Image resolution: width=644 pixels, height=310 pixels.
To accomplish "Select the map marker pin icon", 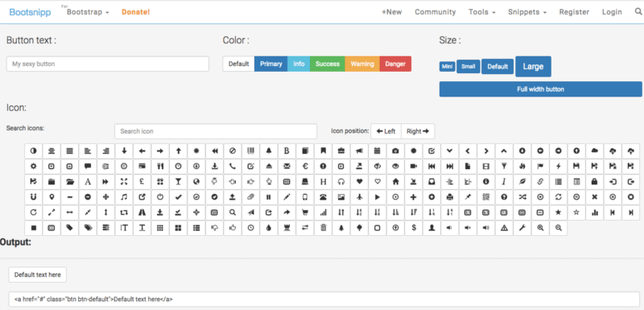I will point(52,197).
